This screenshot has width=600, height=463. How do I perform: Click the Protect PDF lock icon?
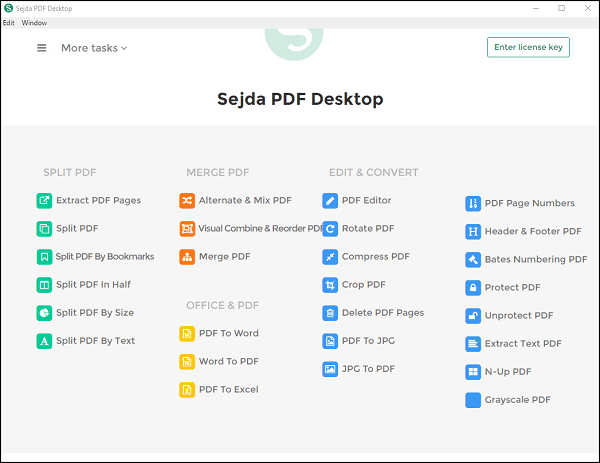pos(473,287)
